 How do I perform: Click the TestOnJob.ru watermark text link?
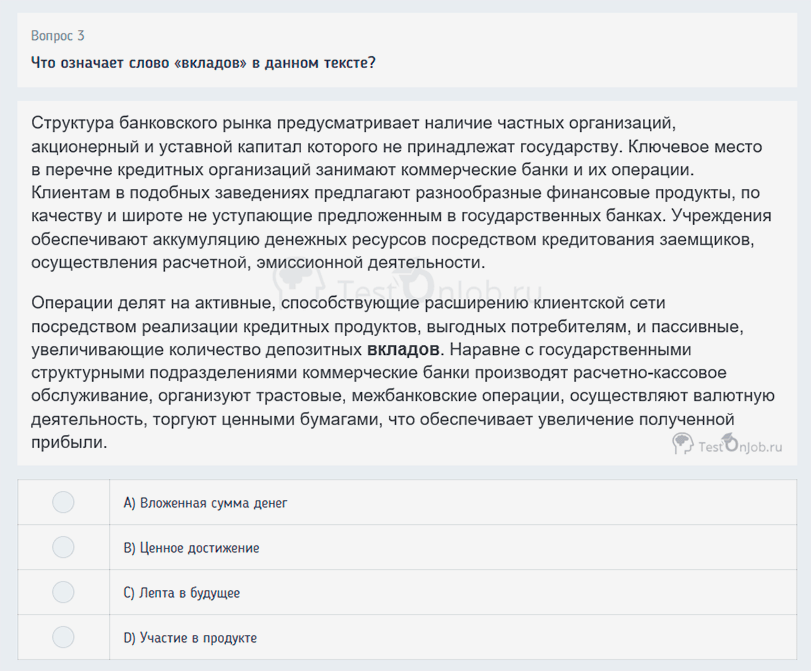click(x=740, y=448)
